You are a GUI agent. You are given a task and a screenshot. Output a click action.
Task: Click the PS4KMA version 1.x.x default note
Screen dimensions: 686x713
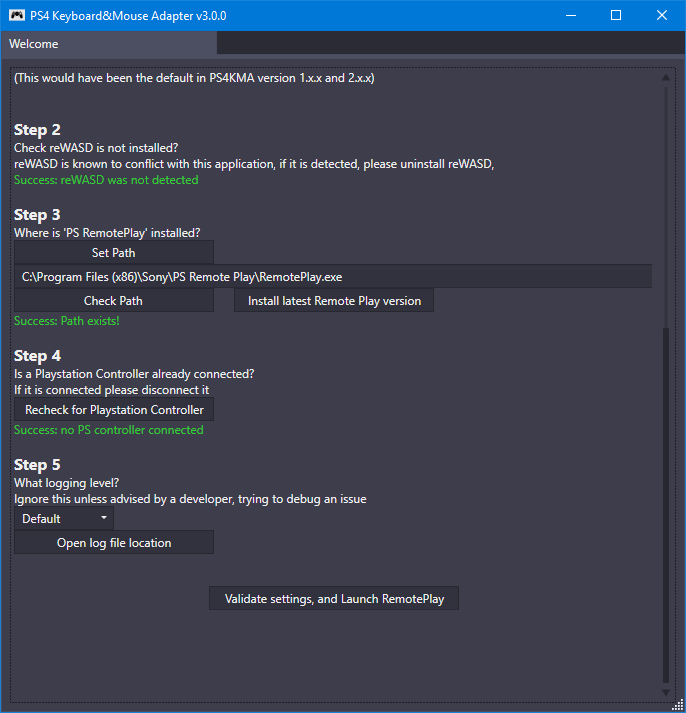(x=194, y=78)
